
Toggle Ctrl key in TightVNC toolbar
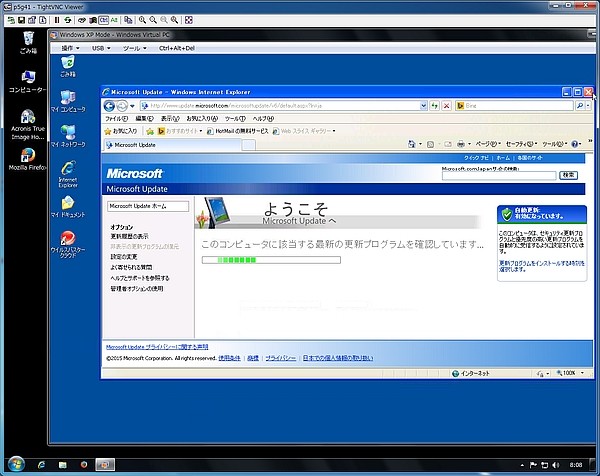point(103,20)
